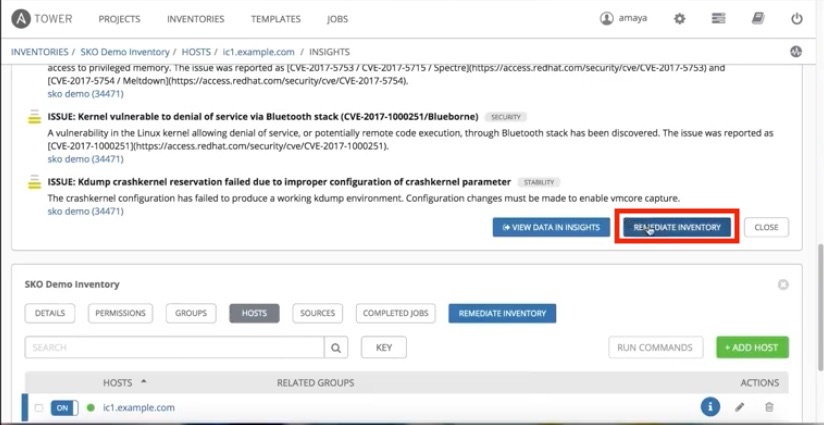Click the power logout icon
The height and width of the screenshot is (425, 824).
coord(796,19)
